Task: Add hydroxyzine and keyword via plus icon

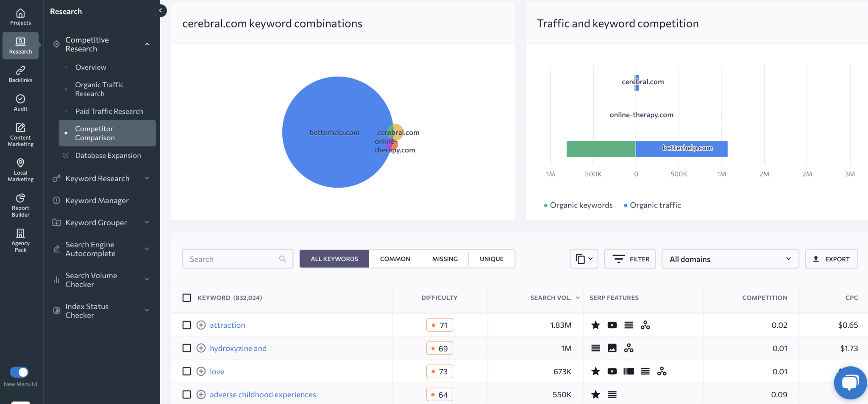Action: click(x=201, y=348)
